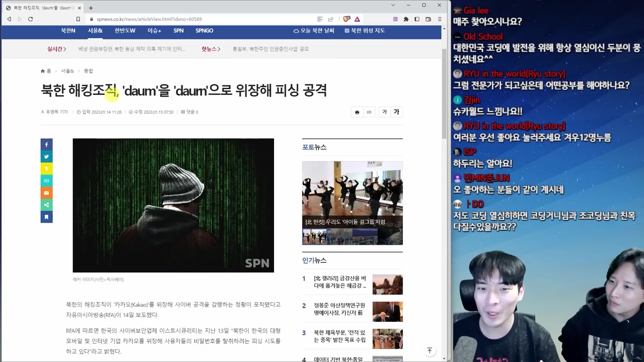Share article on KakaoTalk yellow icon
Screen dimensions: 644x362
coord(46,169)
